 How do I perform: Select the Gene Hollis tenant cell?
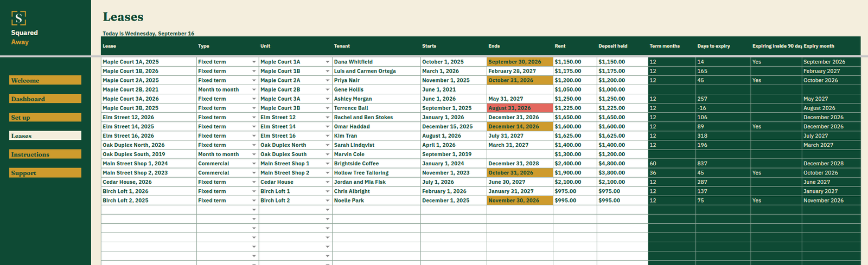[x=376, y=89]
